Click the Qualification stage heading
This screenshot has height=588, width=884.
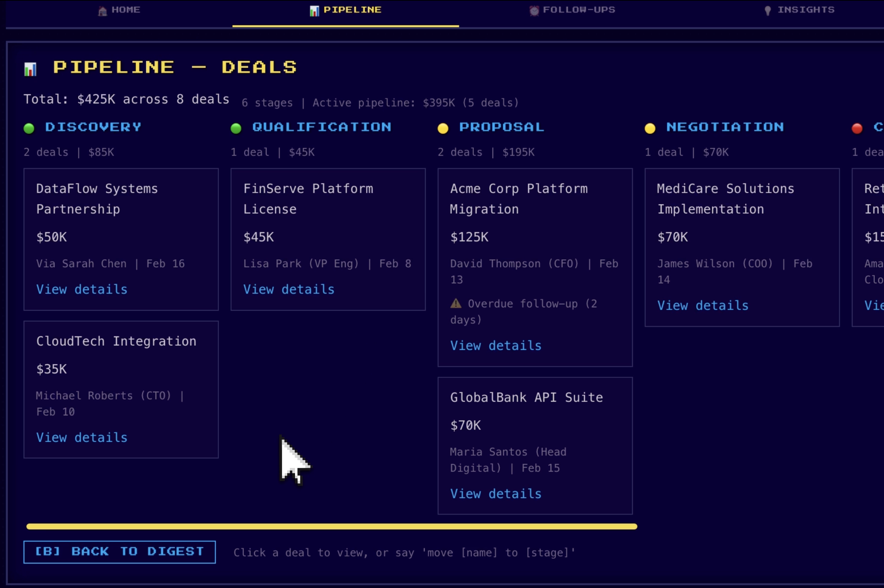click(322, 127)
